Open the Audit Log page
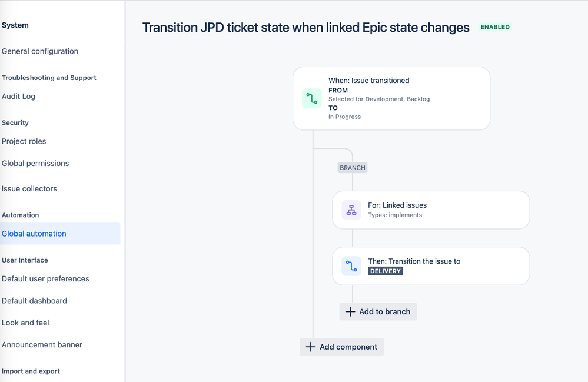This screenshot has height=382, width=588. click(18, 96)
